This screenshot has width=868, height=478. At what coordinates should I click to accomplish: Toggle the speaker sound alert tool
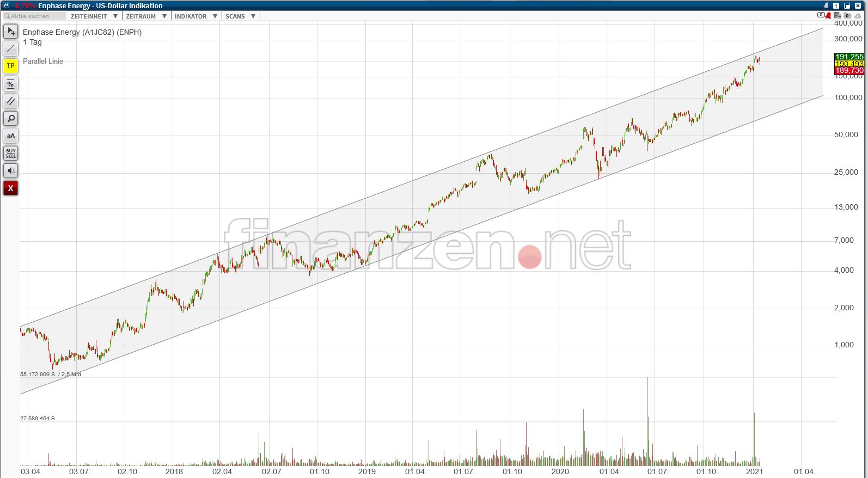tap(11, 171)
